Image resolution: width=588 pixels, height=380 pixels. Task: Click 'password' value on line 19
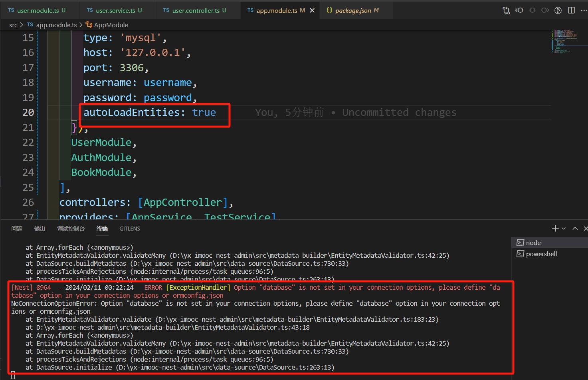(x=168, y=97)
